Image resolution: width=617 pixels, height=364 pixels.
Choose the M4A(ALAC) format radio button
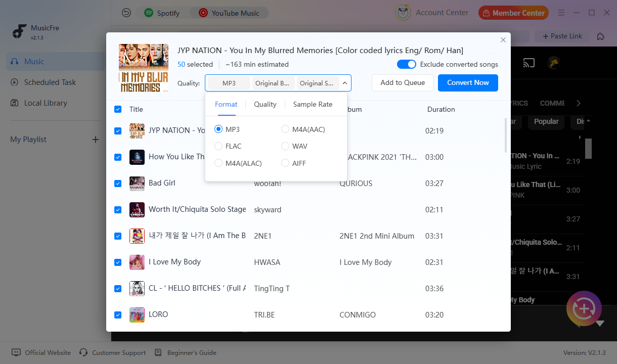[x=218, y=163]
